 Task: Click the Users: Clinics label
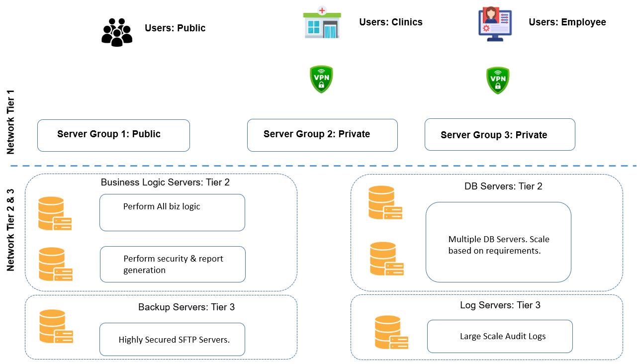[391, 22]
